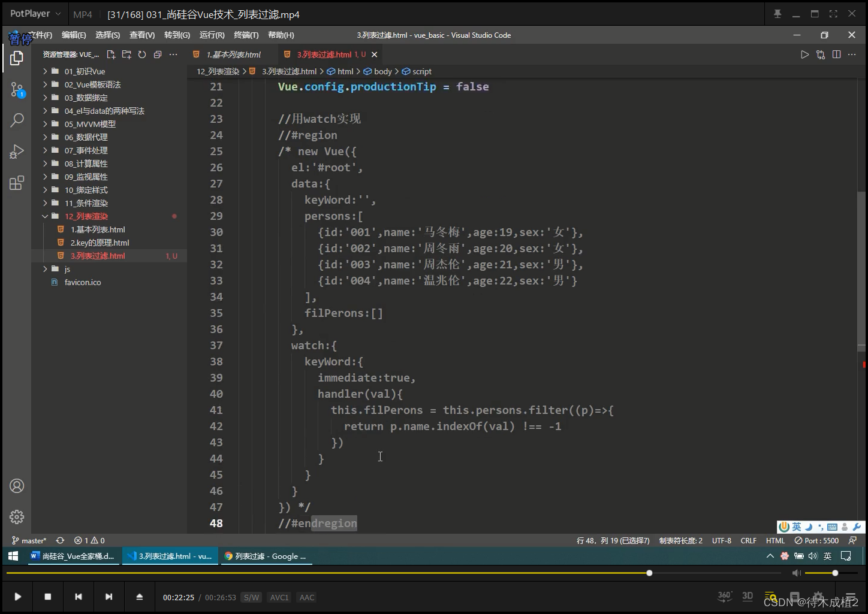Click the master* branch in status bar
The image size is (868, 614).
[x=29, y=540]
